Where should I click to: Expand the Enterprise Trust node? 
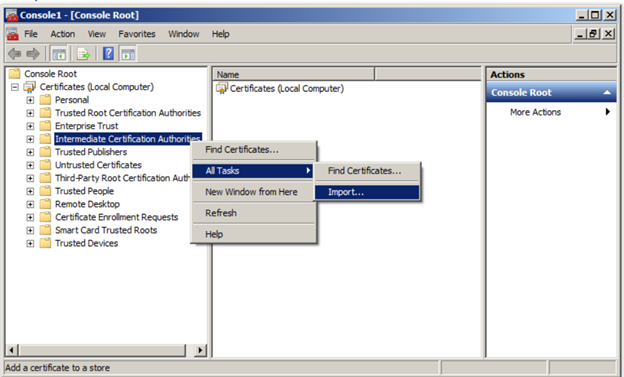point(30,126)
